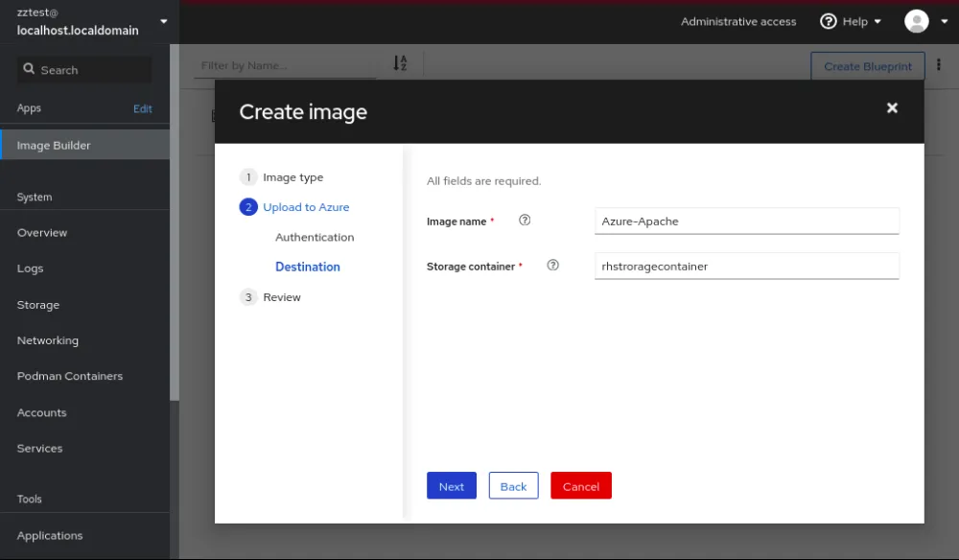Click the Edit link beside Apps
The image size is (959, 560).
pyautogui.click(x=142, y=108)
